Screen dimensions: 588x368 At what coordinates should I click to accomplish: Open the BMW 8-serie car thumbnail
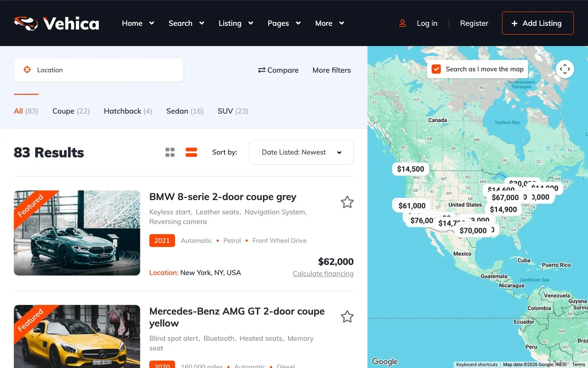tap(77, 233)
